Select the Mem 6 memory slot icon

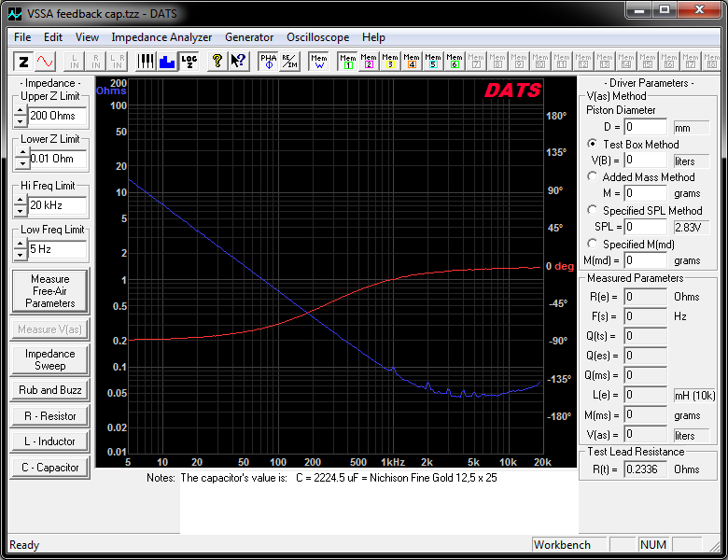point(455,61)
